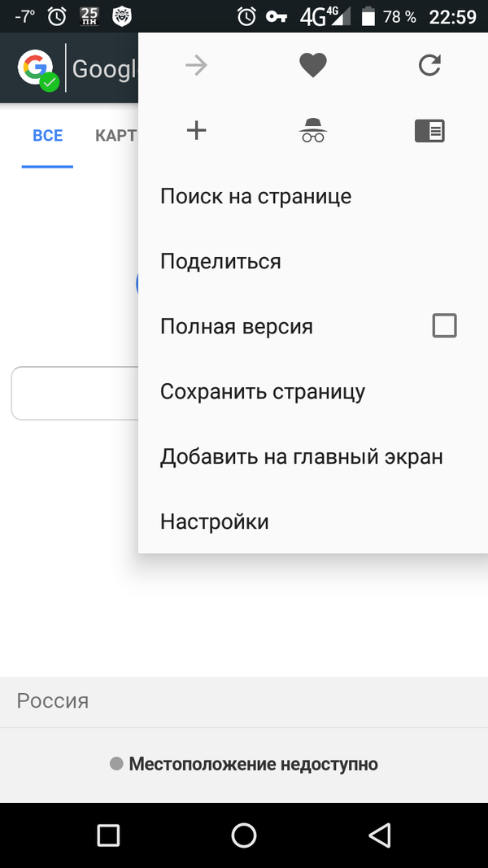This screenshot has width=488, height=868.
Task: Switch to the КАРТ tab
Action: pos(115,136)
